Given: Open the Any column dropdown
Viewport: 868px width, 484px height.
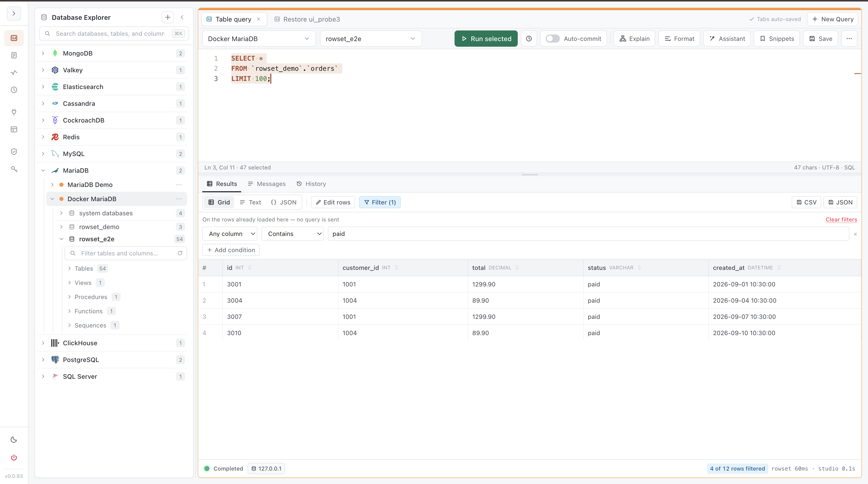Looking at the screenshot, I should [x=230, y=234].
